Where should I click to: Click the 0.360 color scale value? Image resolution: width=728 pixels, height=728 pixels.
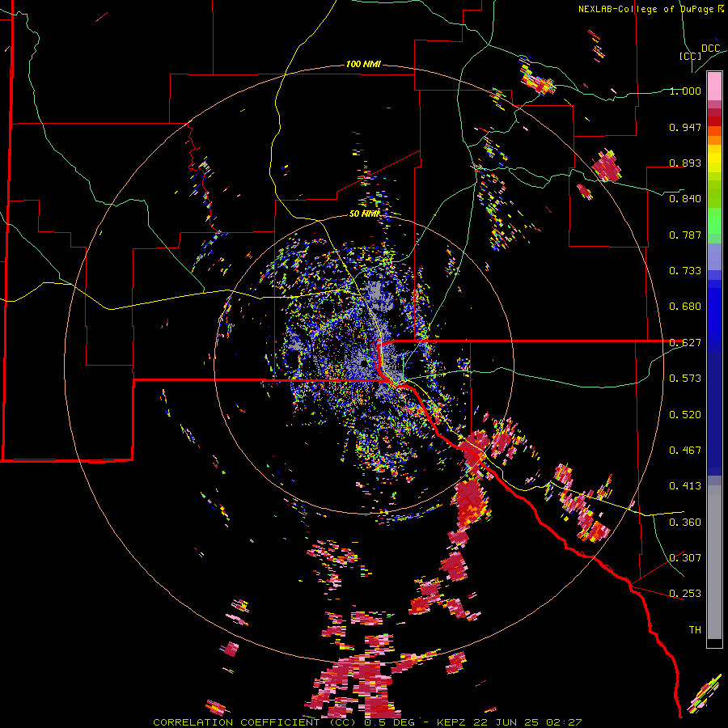(x=685, y=523)
